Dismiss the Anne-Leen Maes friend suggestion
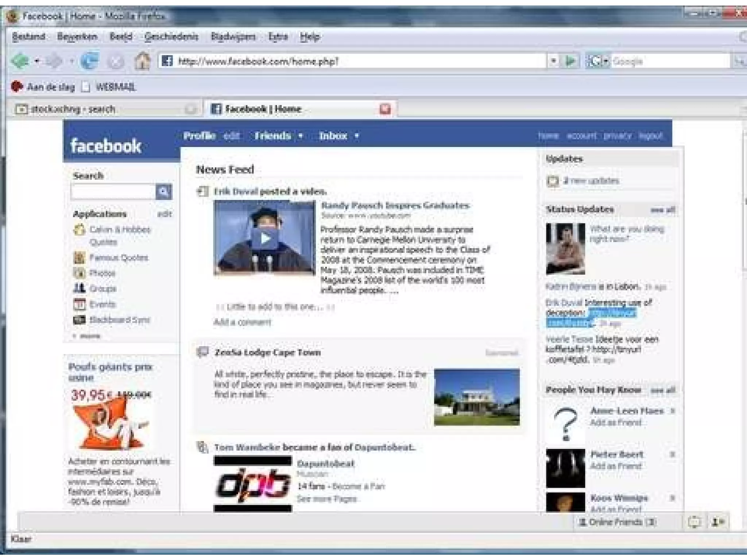The image size is (747, 560). pos(673,411)
